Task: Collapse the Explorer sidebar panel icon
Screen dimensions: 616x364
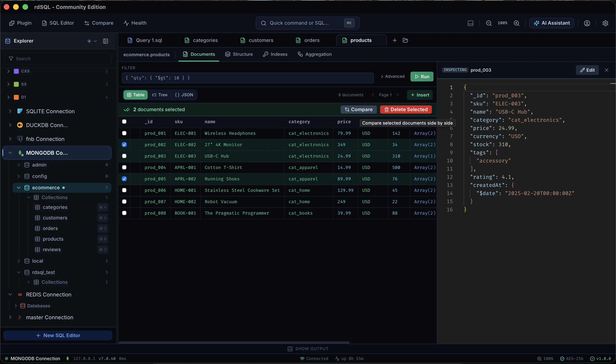Action: (106, 41)
